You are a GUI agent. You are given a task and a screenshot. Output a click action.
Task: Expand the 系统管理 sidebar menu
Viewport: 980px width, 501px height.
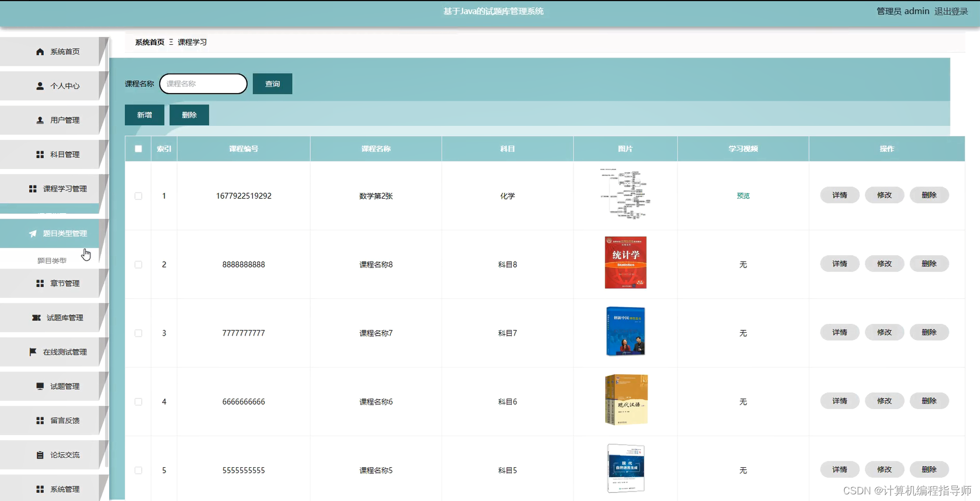coord(54,488)
